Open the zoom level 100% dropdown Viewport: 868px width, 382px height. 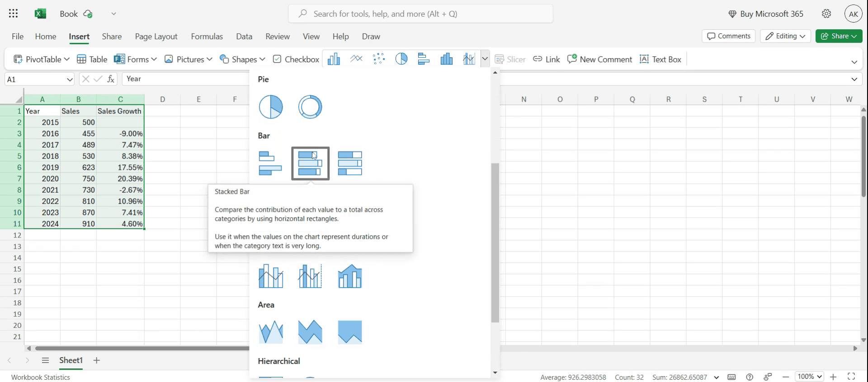point(809,377)
